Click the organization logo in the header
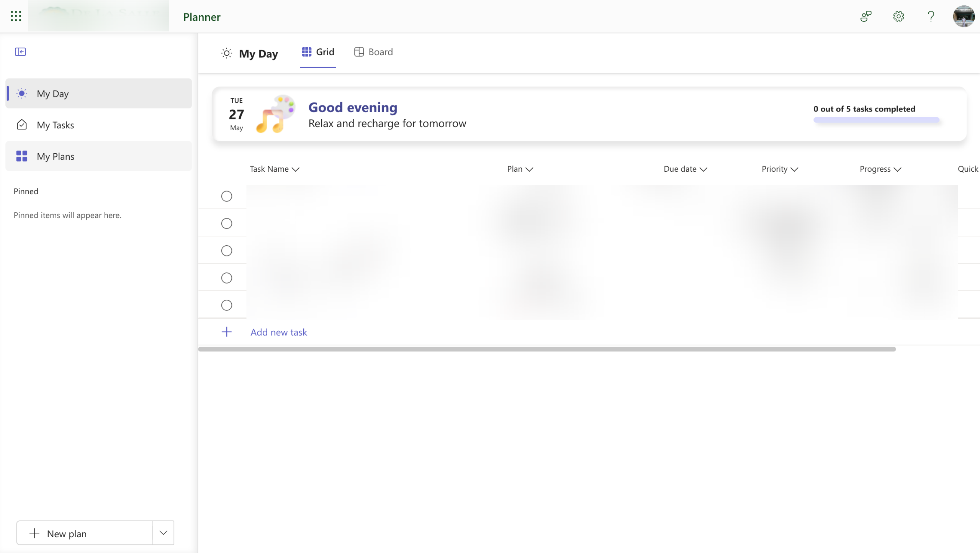Screen dimensions: 980x553 99,16
